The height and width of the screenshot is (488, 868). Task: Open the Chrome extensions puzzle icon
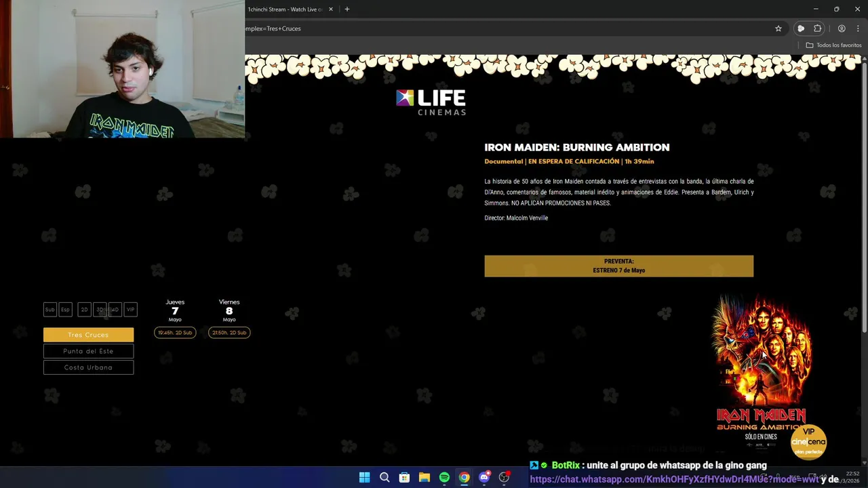[x=818, y=28]
